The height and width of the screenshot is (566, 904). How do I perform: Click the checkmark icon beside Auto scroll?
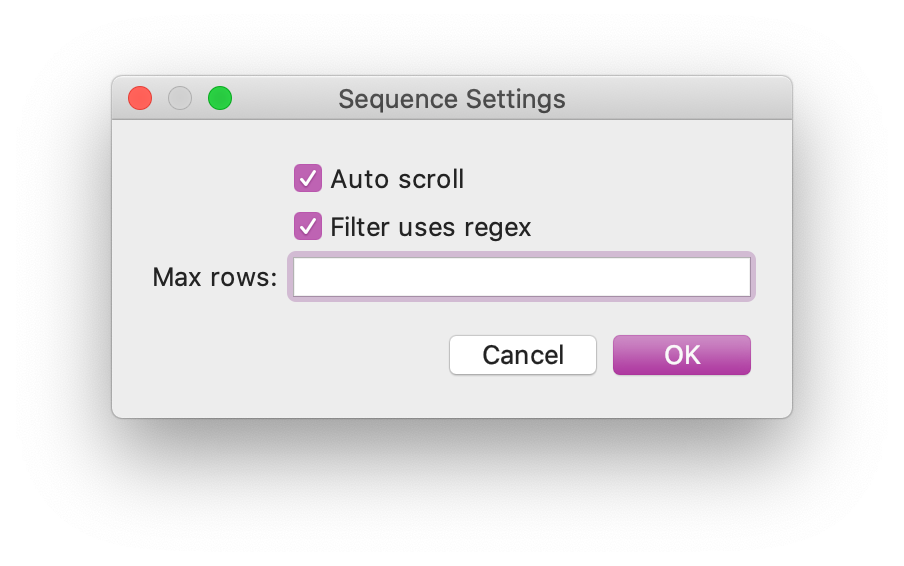(x=307, y=178)
